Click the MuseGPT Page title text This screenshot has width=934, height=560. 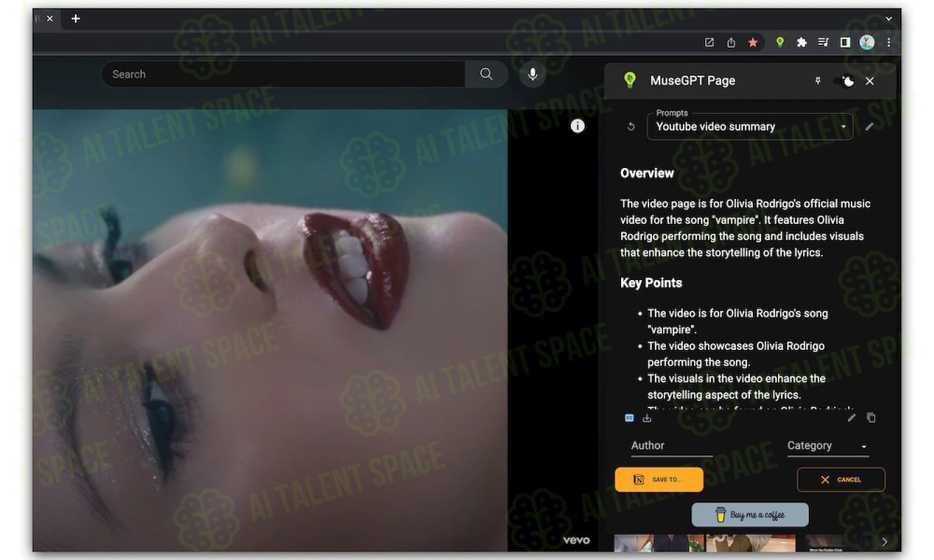click(x=692, y=80)
